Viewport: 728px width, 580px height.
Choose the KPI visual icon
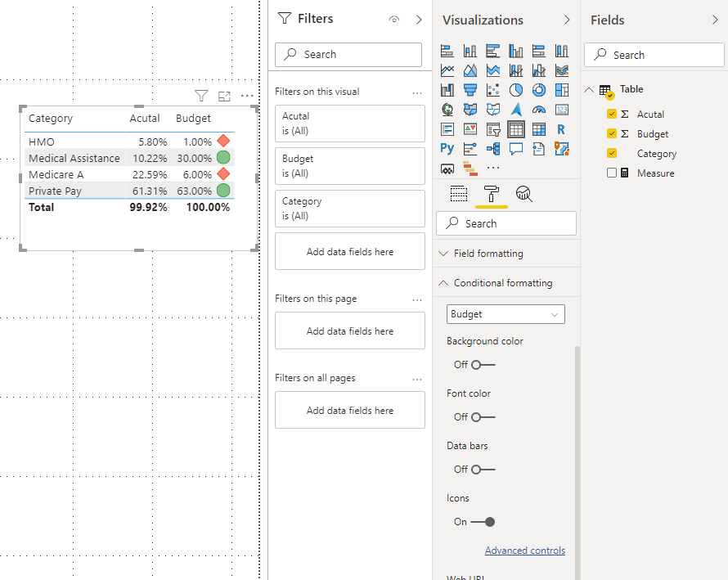(470, 129)
